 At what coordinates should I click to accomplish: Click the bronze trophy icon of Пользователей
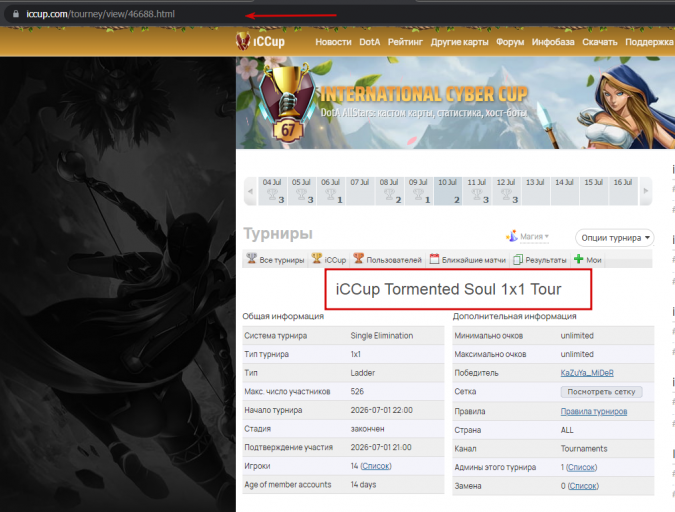tap(359, 258)
